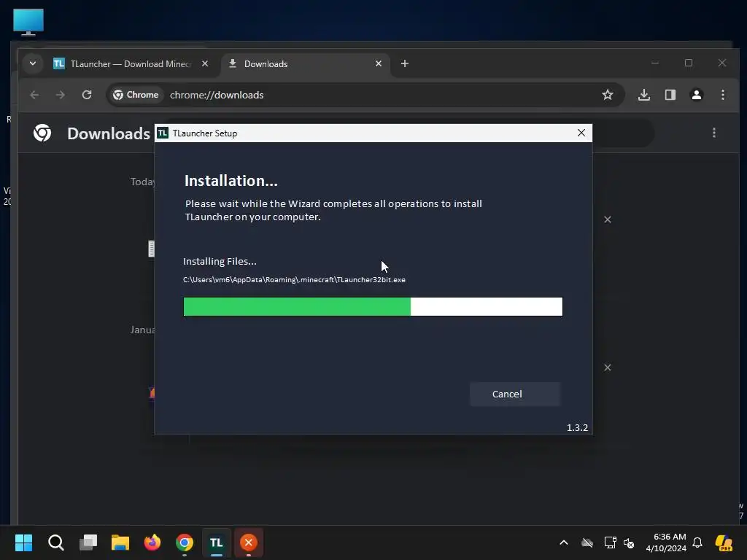Remove today's download entry from list
Screen dimensions: 747x560
(608, 219)
